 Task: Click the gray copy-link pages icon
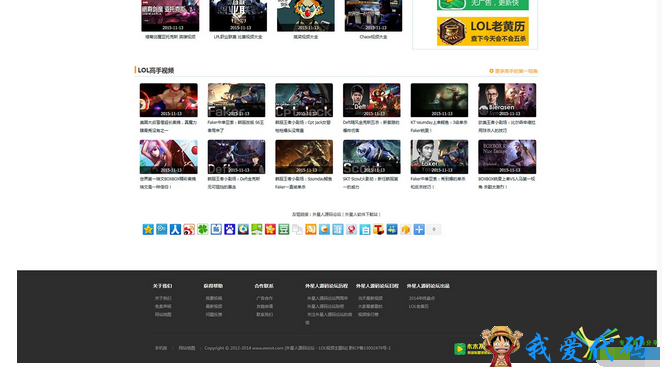coord(297,230)
